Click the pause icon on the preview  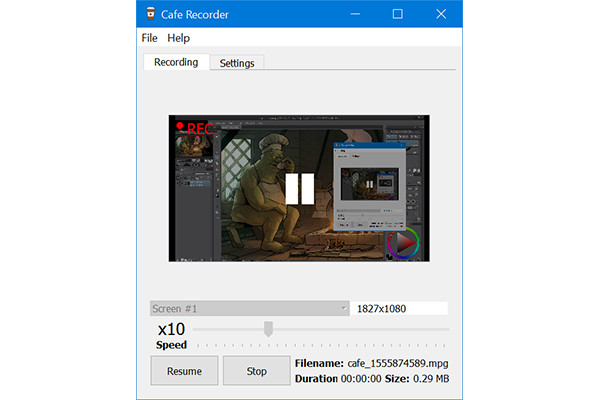click(300, 189)
